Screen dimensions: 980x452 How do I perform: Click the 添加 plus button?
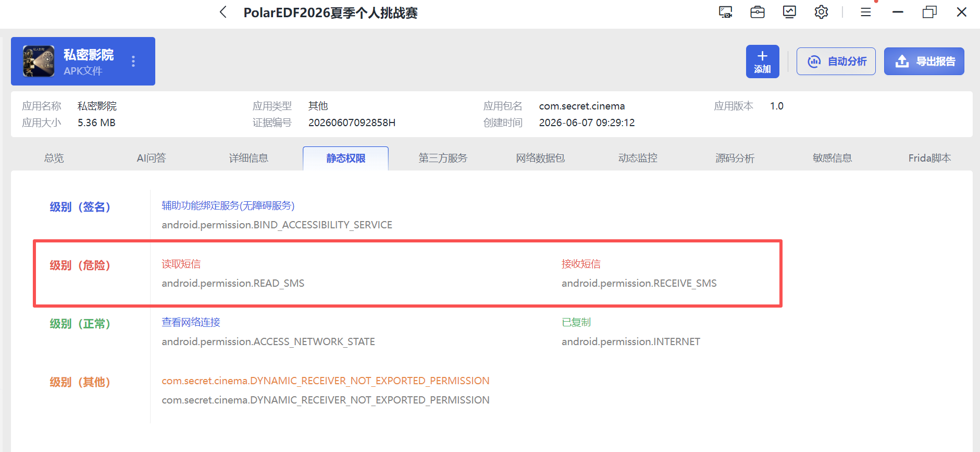762,62
